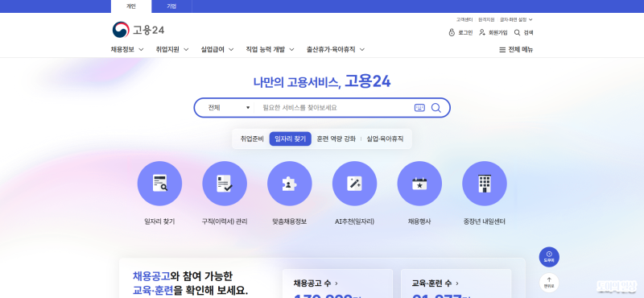This screenshot has width=644, height=298.
Task: Focus the 필요한 서비스를 찾아보세요 search field
Action: (333, 108)
